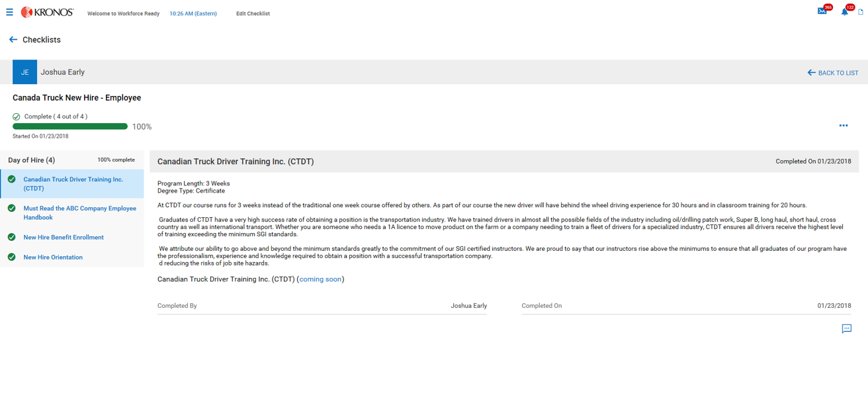Viewport: 868px width, 411px height.
Task: Open the three-dots more options menu
Action: tap(844, 125)
